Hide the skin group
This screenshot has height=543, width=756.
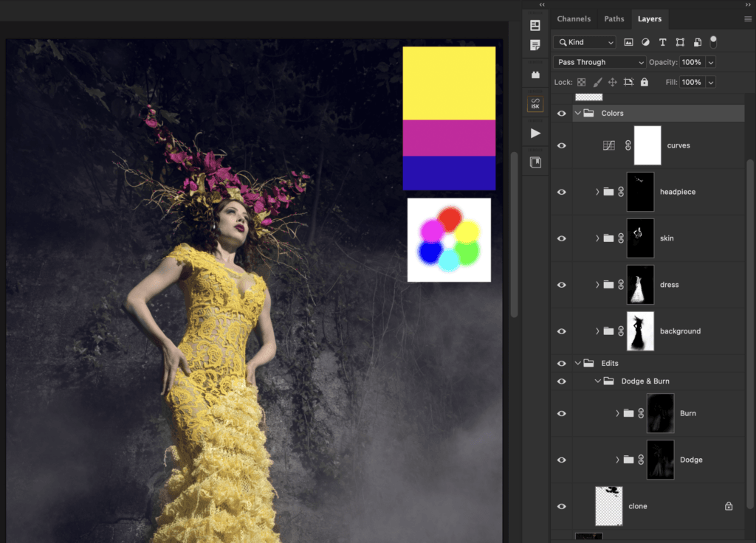point(562,238)
